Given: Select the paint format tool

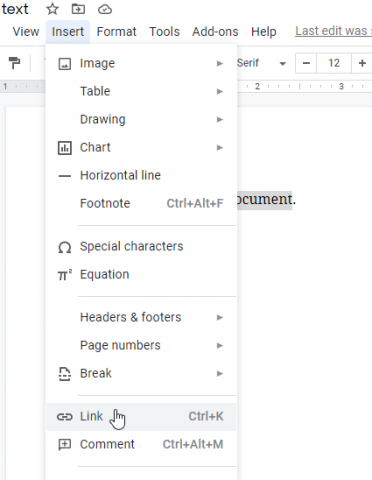Looking at the screenshot, I should [14, 63].
